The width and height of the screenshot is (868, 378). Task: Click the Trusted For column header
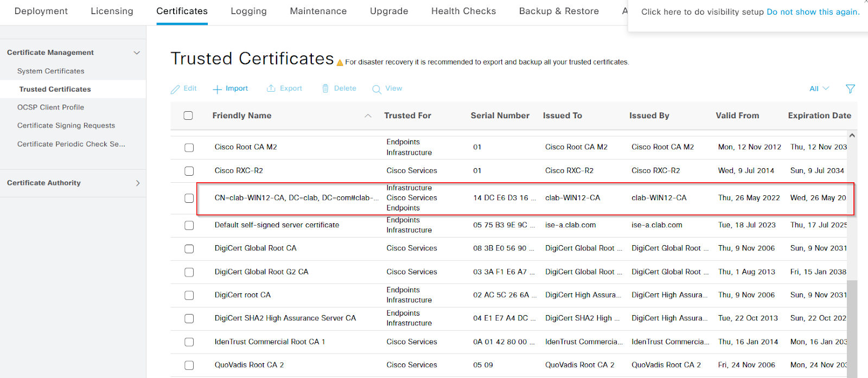coord(407,116)
